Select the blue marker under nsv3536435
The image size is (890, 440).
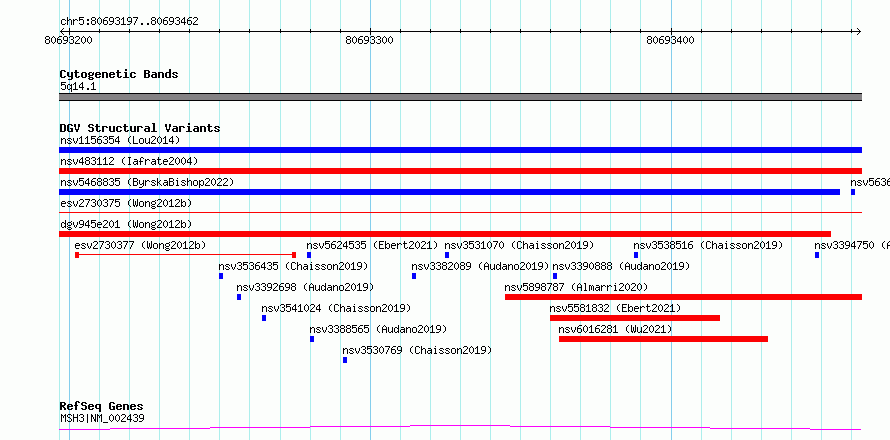(x=221, y=276)
